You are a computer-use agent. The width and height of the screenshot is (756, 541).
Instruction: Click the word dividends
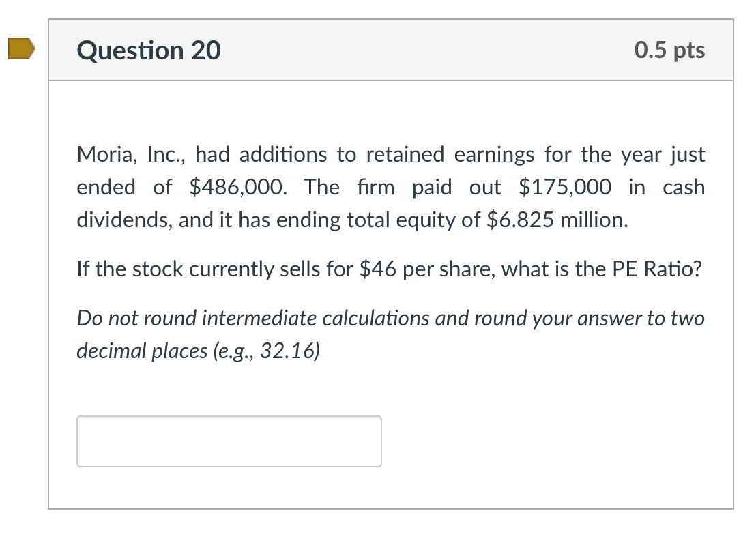124,220
